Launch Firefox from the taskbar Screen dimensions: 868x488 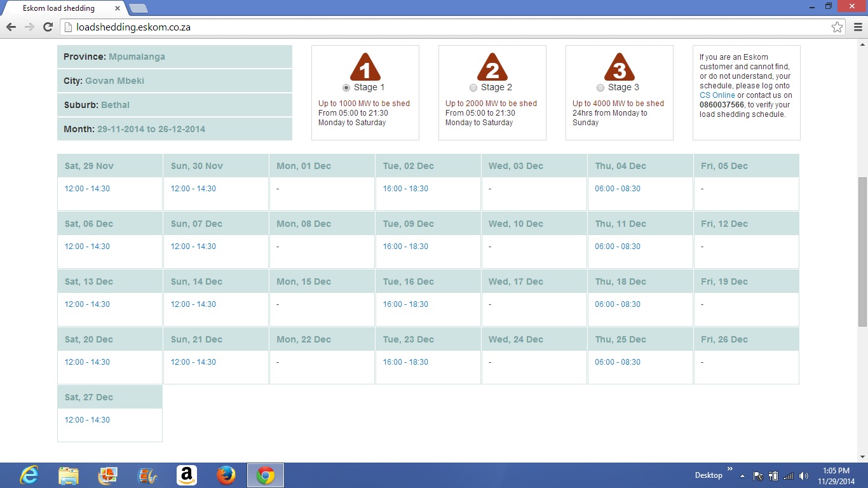click(226, 475)
